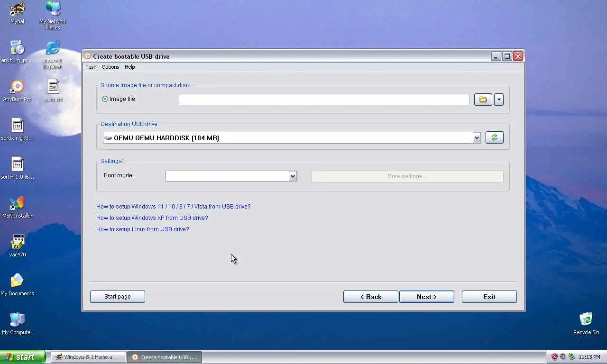This screenshot has width=607, height=364.
Task: Open the image source dropdown arrow
Action: click(x=498, y=100)
